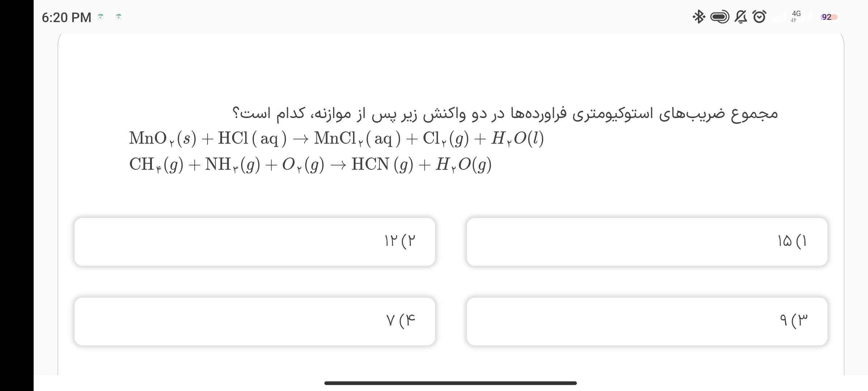Tap the first green notification icon after the clock
868x391 pixels.
pos(101,17)
